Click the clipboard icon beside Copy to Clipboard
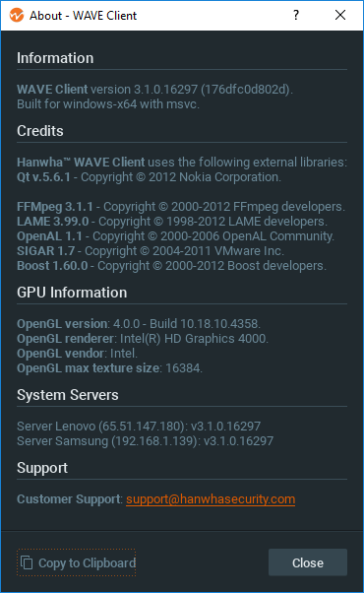Image resolution: width=364 pixels, height=593 pixels. (27, 562)
